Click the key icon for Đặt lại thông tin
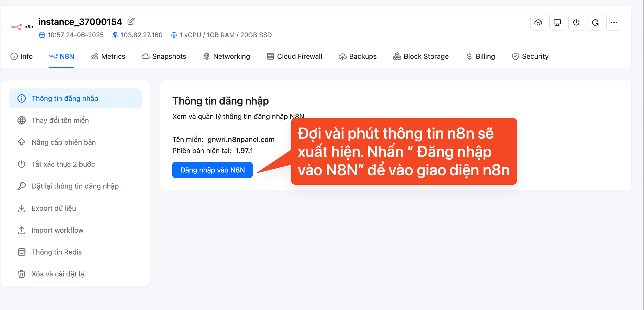This screenshot has height=310, width=644. point(22,186)
